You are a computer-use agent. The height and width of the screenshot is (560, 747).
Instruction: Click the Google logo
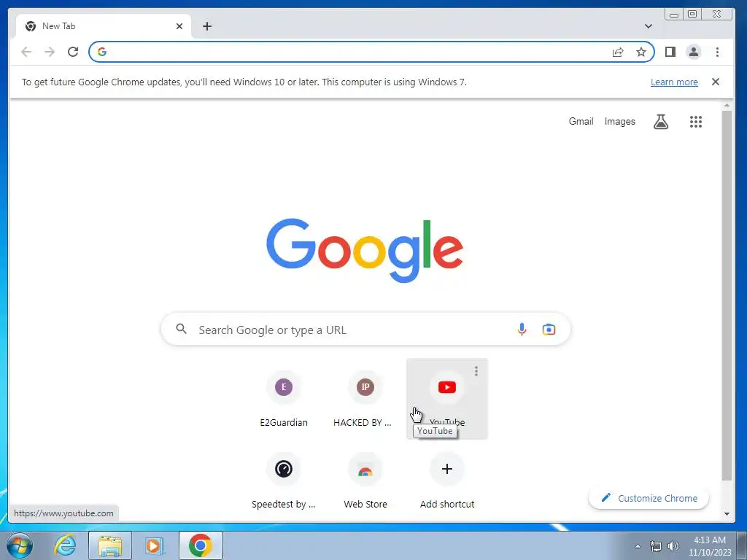point(365,250)
